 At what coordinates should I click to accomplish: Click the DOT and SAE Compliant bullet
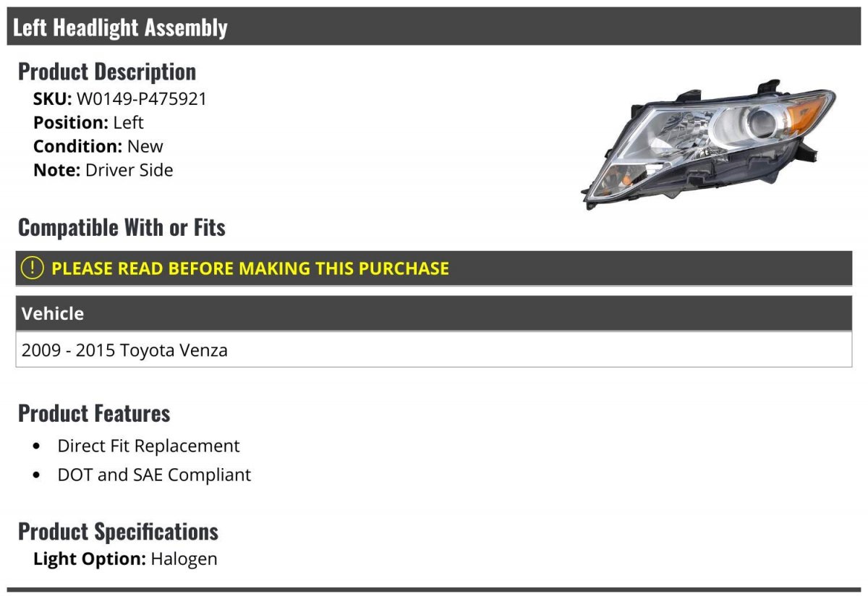point(154,475)
